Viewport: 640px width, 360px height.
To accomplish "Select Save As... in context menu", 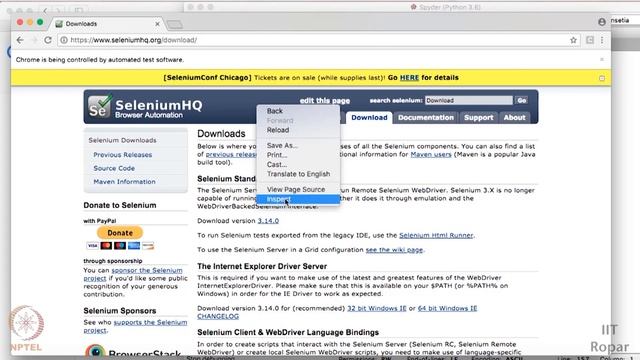I will (x=298, y=145).
